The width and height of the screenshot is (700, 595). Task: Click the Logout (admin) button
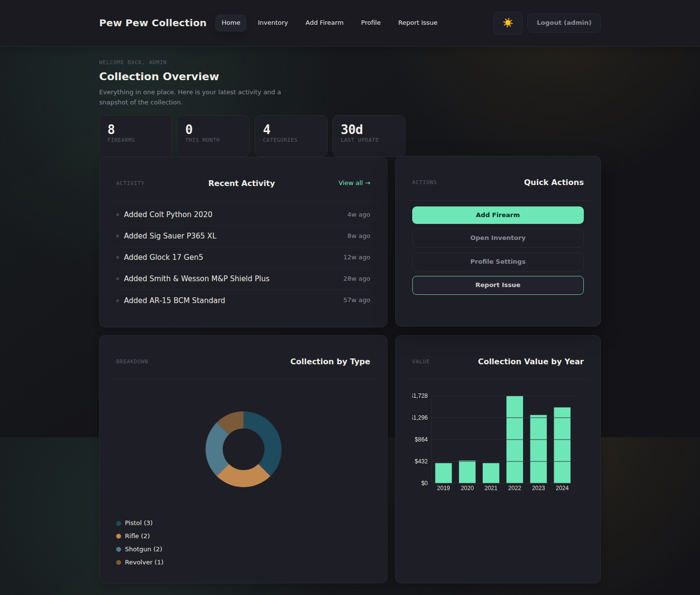pyautogui.click(x=563, y=23)
